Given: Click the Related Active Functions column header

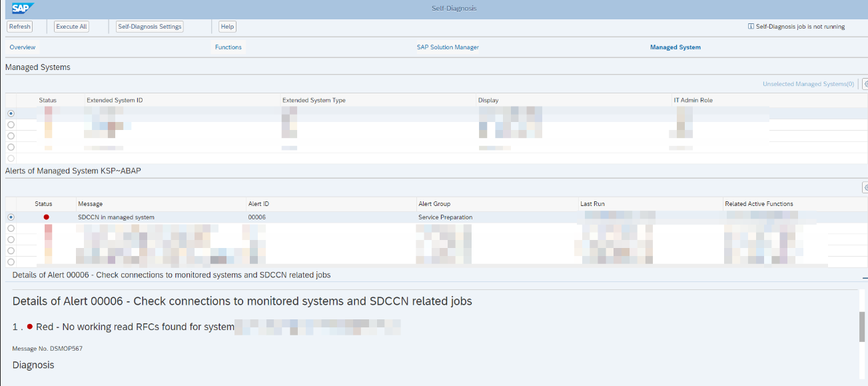Looking at the screenshot, I should [759, 204].
